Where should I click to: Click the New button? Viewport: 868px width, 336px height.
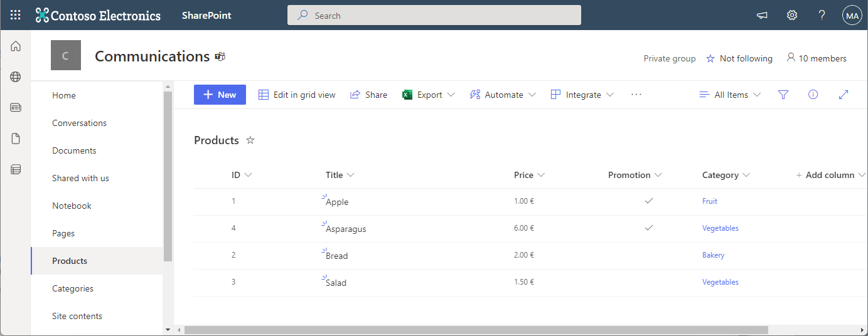220,95
